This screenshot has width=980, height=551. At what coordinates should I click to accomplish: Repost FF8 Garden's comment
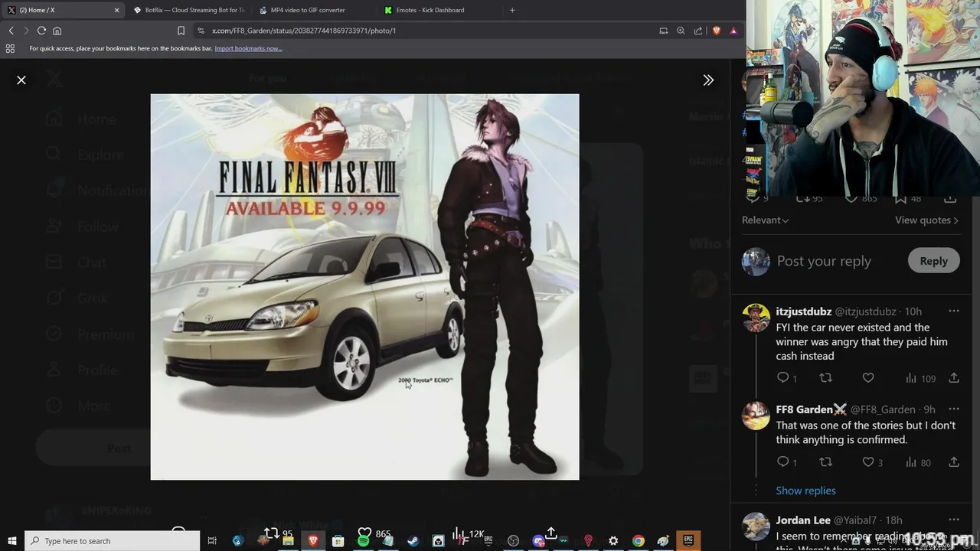click(x=825, y=462)
